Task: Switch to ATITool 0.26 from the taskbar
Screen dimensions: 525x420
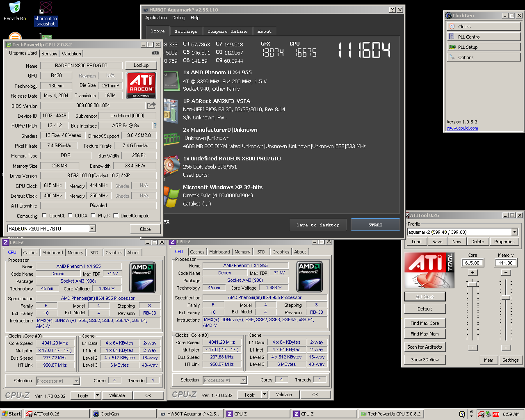Action: 56,414
